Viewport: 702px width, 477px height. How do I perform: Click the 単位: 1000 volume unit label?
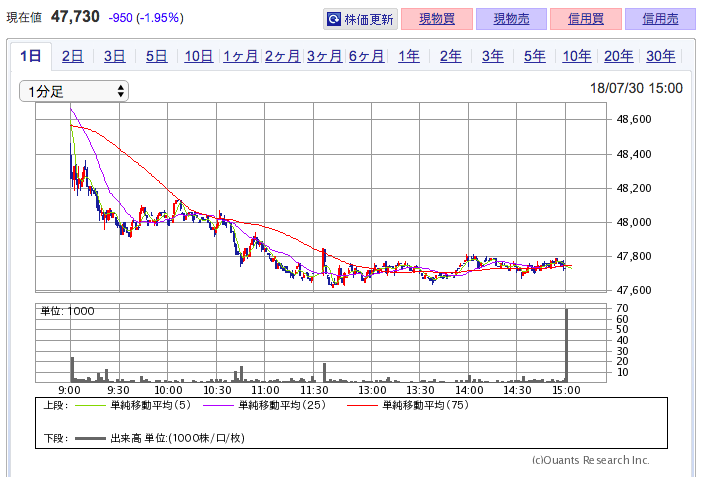coord(68,311)
